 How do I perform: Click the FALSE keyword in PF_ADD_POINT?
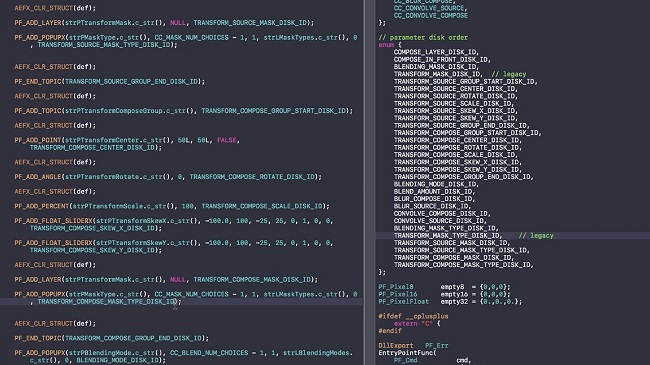(x=226, y=140)
